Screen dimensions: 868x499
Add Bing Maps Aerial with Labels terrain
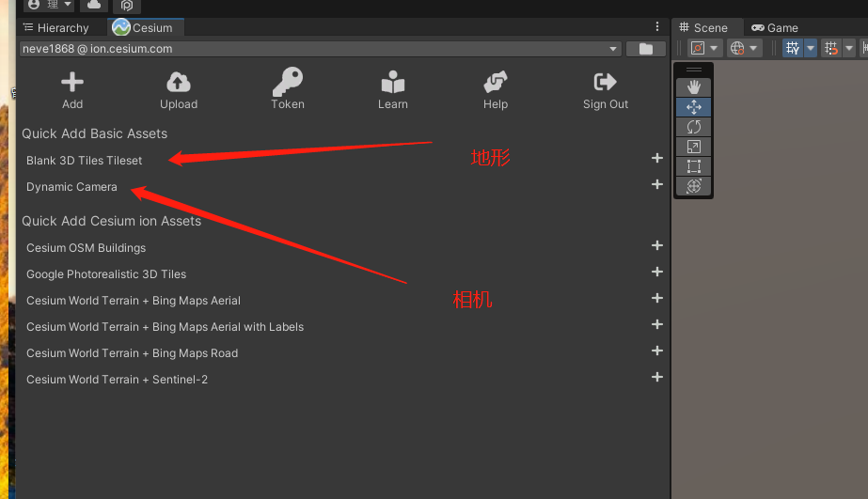pos(657,324)
